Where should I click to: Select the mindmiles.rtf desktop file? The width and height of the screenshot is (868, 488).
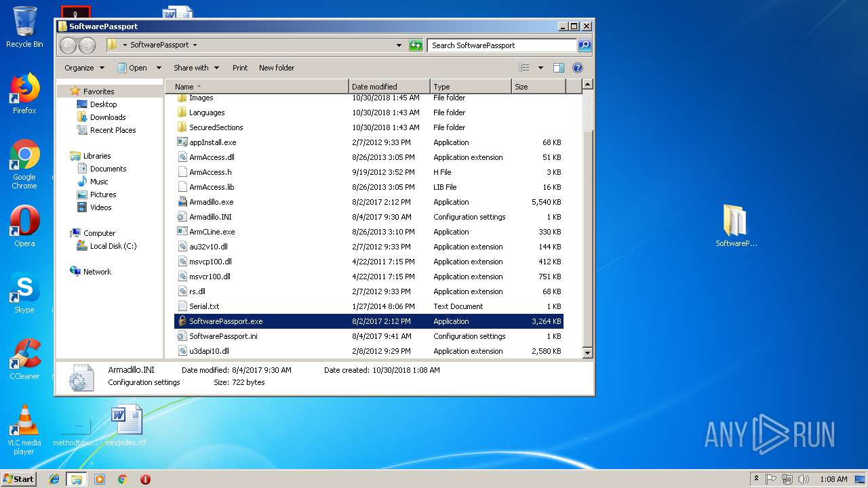(x=126, y=426)
